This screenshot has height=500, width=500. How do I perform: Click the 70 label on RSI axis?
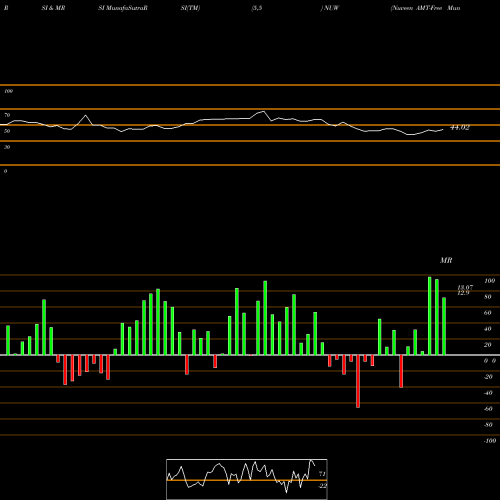pos(7,115)
